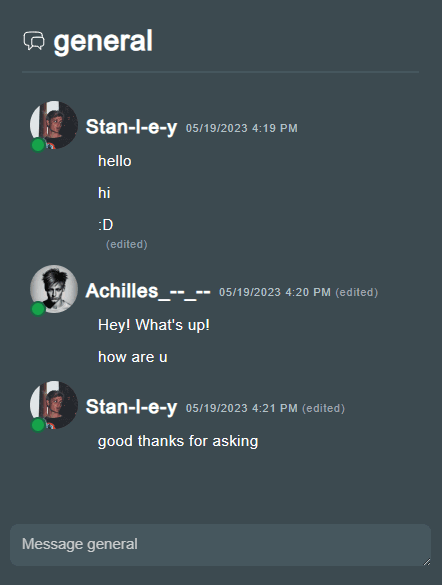Open Achilles_--_-- username link
Viewport: 442px width, 585px height.
pyautogui.click(x=148, y=291)
